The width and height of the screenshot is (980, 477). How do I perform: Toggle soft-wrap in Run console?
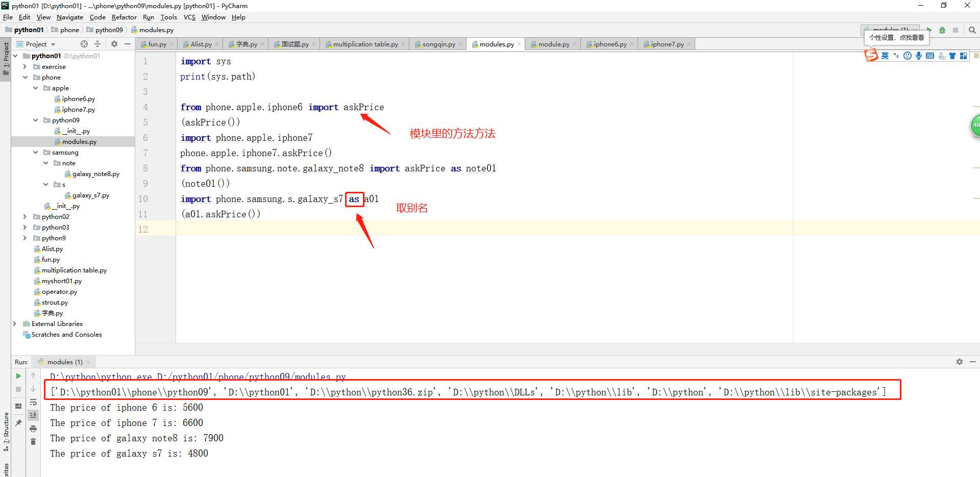(x=33, y=402)
